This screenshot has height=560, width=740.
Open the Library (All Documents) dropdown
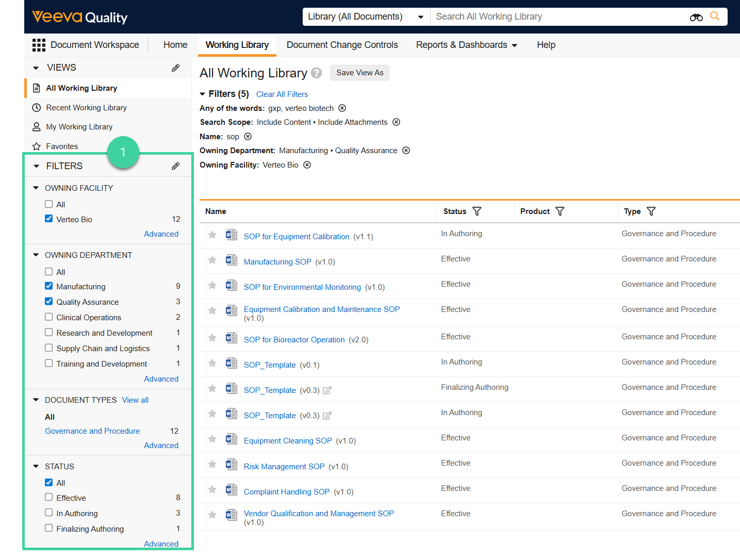pos(366,17)
